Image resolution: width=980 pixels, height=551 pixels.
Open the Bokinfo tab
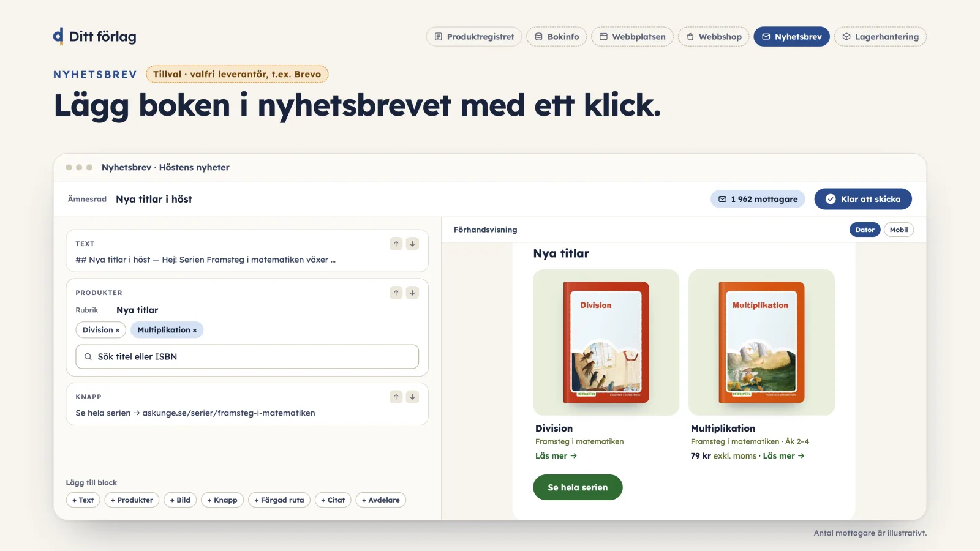point(557,37)
